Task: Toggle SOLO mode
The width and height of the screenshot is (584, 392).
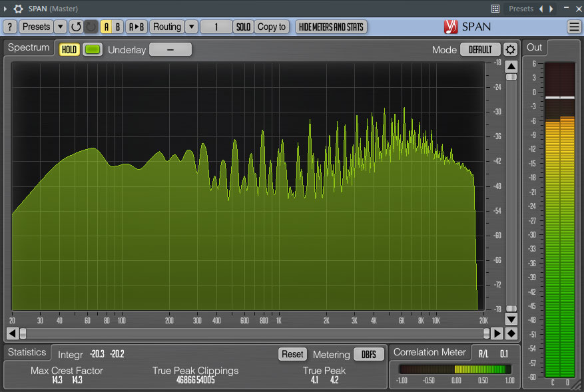Action: pyautogui.click(x=243, y=27)
